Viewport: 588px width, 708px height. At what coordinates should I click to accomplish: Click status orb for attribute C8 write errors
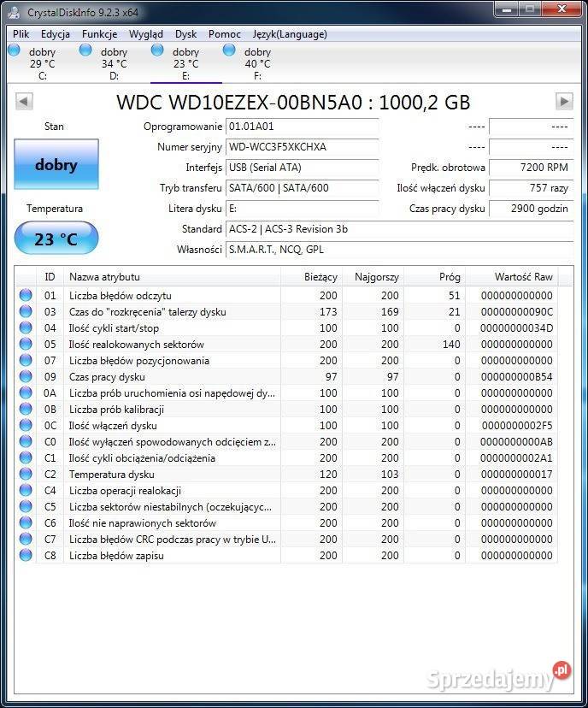(26, 556)
